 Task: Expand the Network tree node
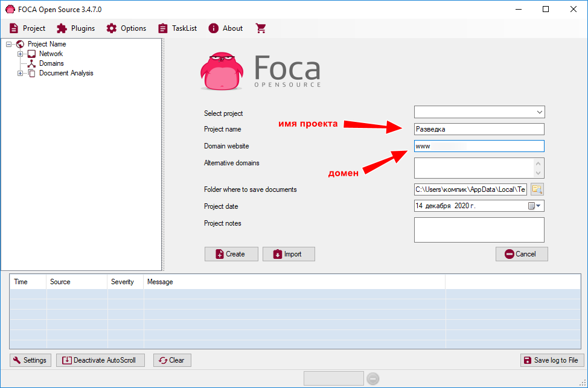tap(21, 54)
